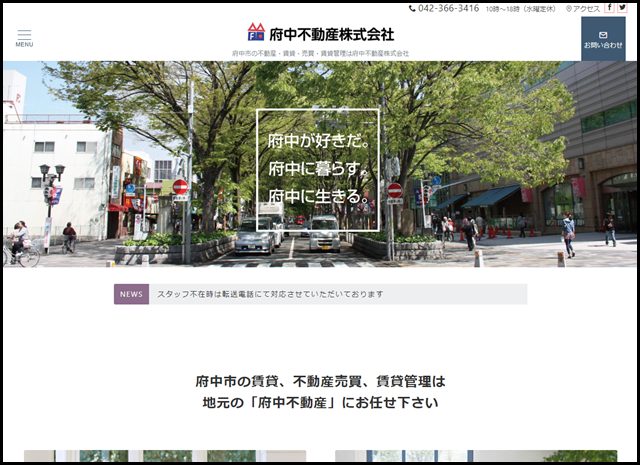Open the Twitter icon link
The width and height of the screenshot is (640, 465).
(x=622, y=7)
